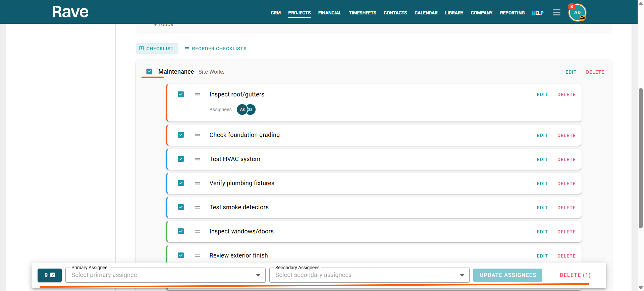
Task: Click drag handle icon for Verify plumbing fixtures
Action: click(198, 184)
